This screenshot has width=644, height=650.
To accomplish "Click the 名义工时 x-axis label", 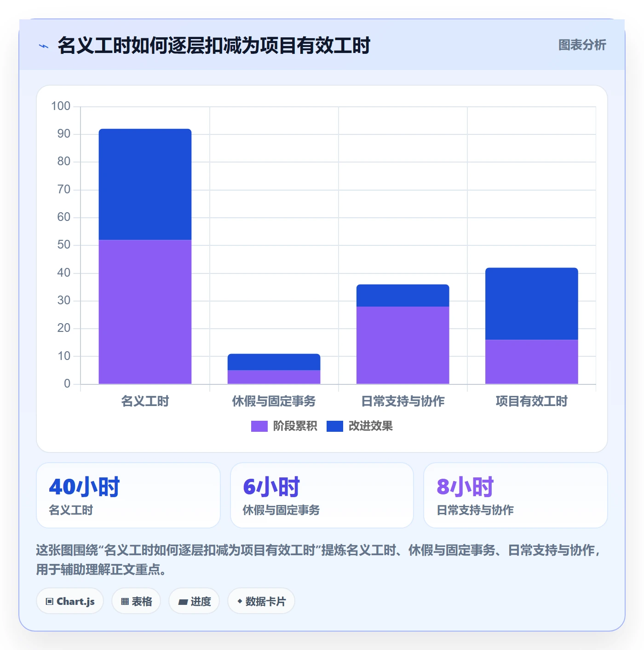I will point(145,401).
